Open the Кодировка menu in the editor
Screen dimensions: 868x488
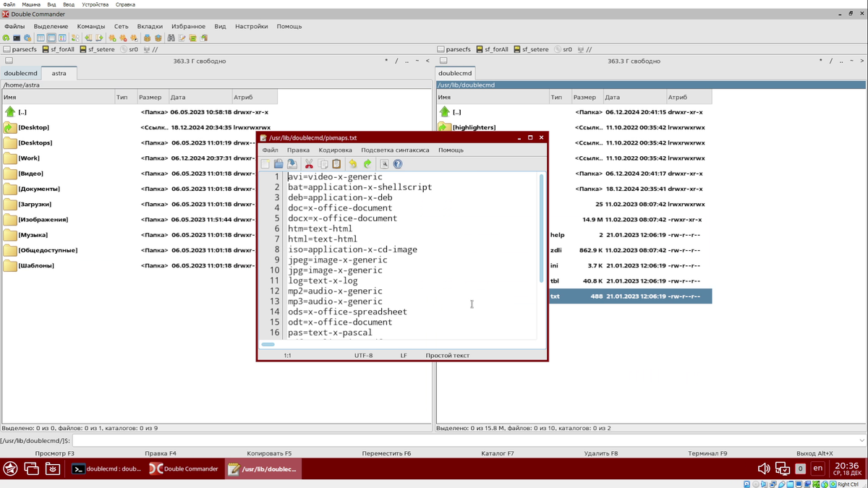335,150
